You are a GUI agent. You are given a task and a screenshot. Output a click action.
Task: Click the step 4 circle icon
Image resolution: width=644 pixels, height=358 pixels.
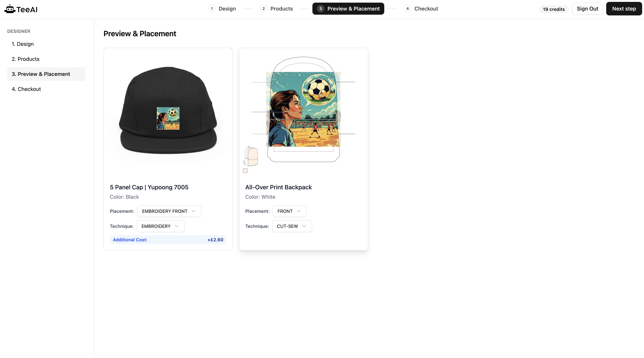click(408, 9)
